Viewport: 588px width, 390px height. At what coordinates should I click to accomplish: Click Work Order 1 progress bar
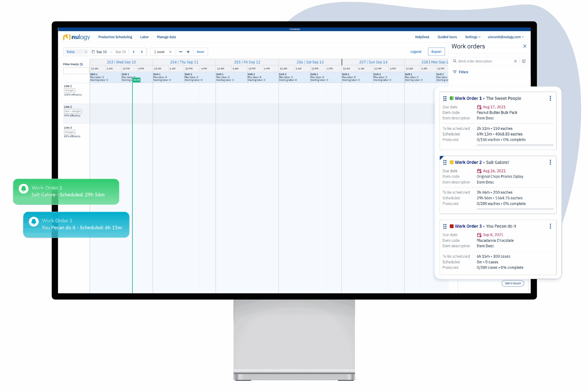pos(515,145)
